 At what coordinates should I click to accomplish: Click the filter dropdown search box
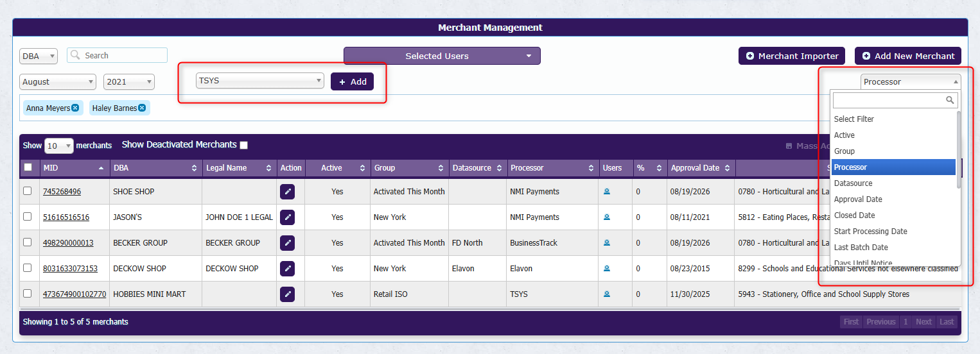pos(895,100)
